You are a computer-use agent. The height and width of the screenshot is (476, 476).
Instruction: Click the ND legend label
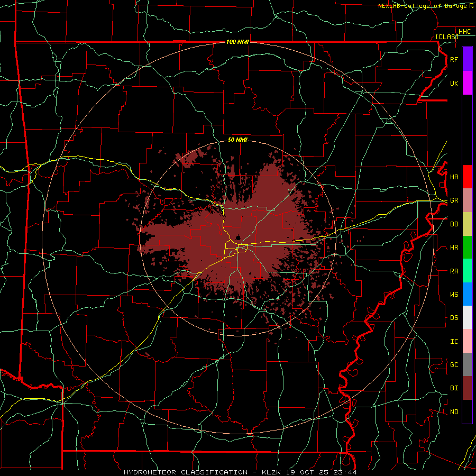(x=454, y=412)
